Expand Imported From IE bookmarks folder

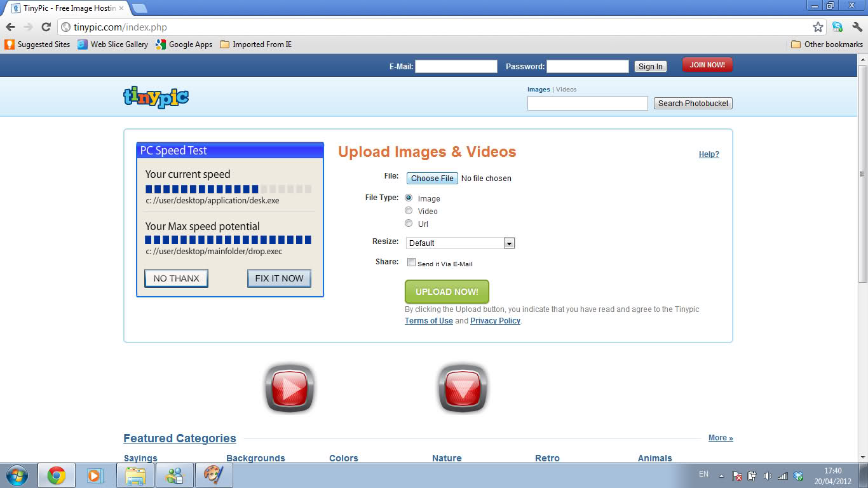pyautogui.click(x=255, y=44)
